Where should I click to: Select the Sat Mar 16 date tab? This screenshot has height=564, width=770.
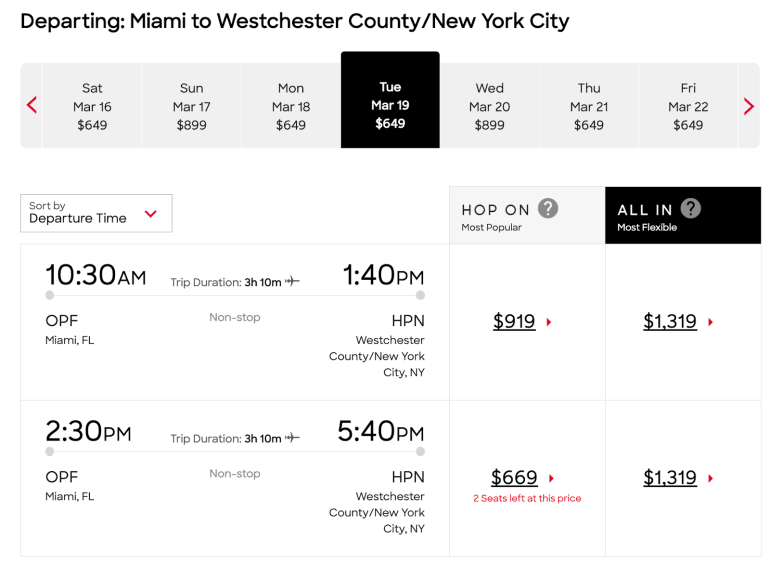pos(92,106)
